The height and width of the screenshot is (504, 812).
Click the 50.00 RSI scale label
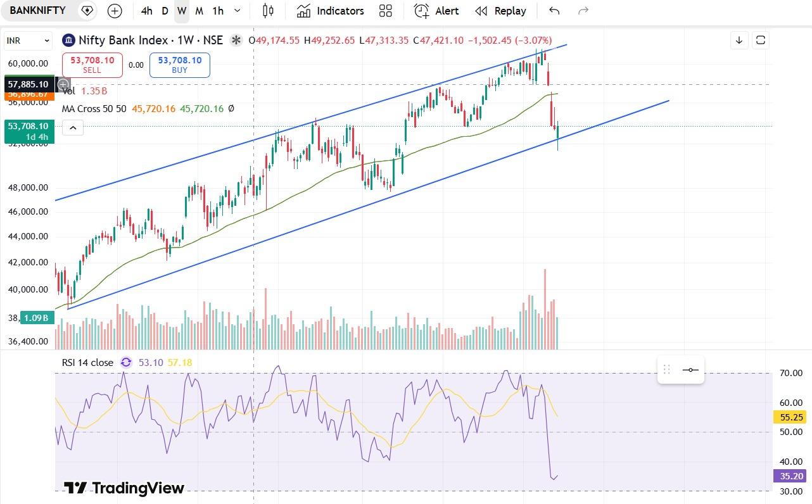pos(791,432)
